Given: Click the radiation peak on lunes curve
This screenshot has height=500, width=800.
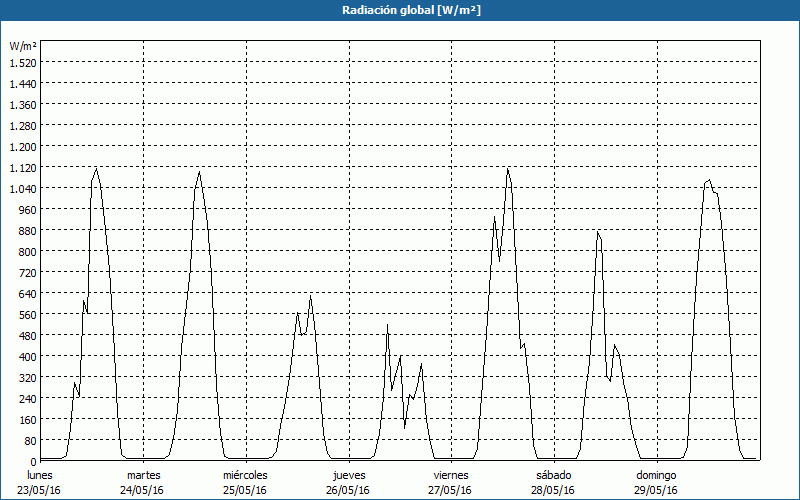Looking at the screenshot, I should (96, 168).
